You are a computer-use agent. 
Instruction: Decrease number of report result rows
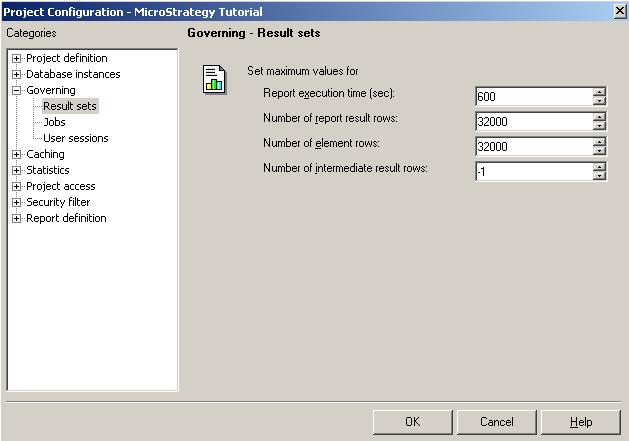pos(599,126)
